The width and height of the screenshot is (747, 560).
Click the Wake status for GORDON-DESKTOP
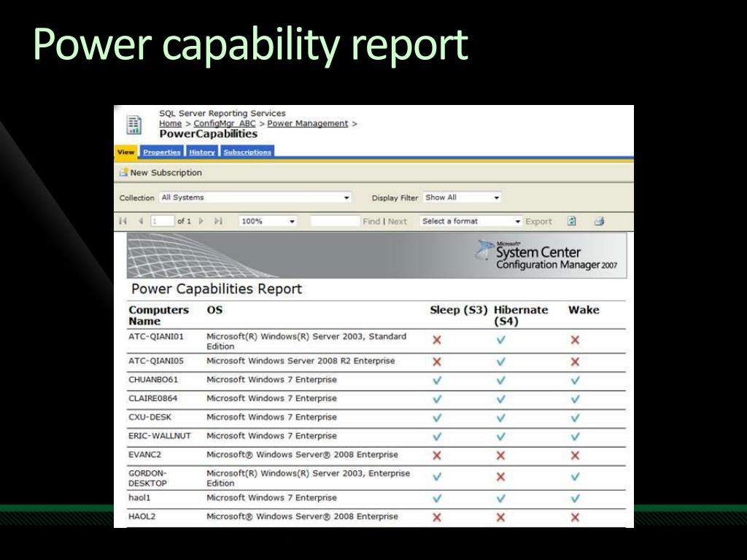click(x=575, y=477)
